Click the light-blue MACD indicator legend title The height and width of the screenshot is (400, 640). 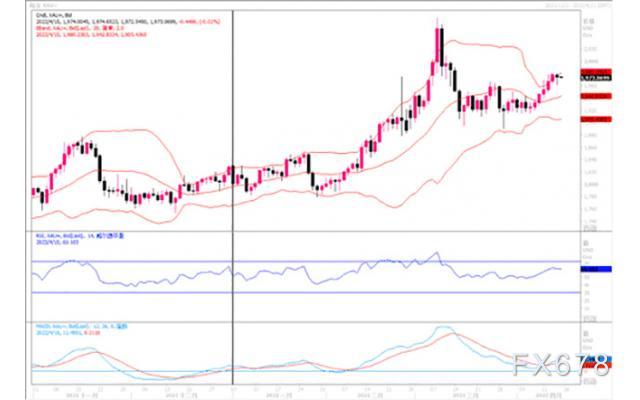pos(82,327)
